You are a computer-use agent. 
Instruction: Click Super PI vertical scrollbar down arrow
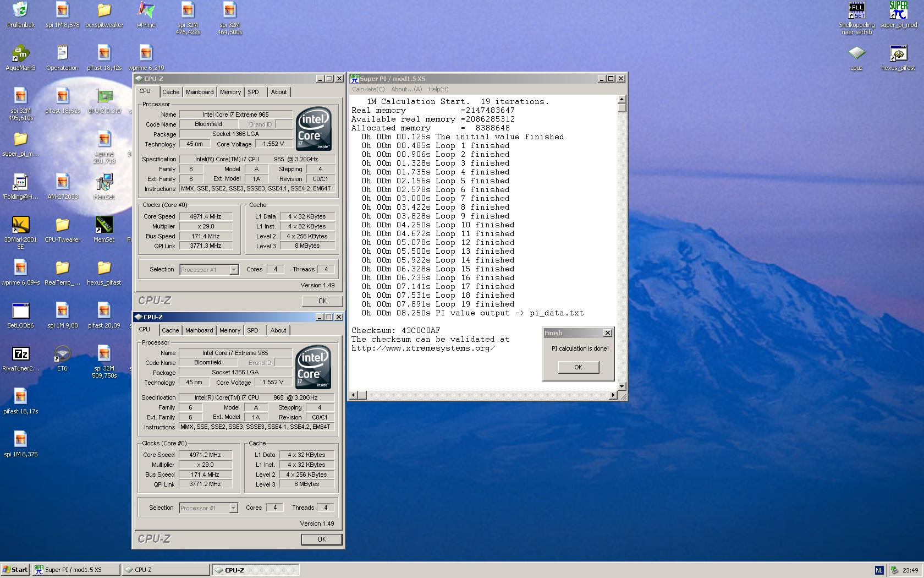(x=622, y=386)
